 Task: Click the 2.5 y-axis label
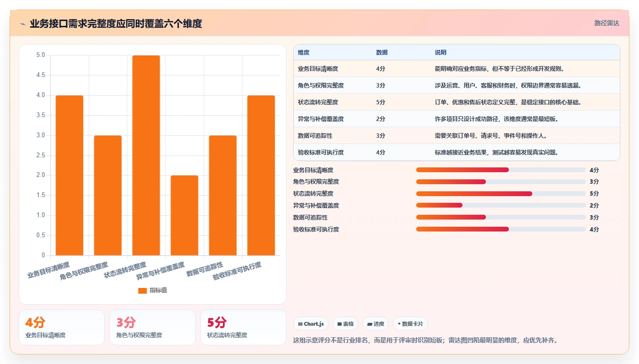[41, 155]
